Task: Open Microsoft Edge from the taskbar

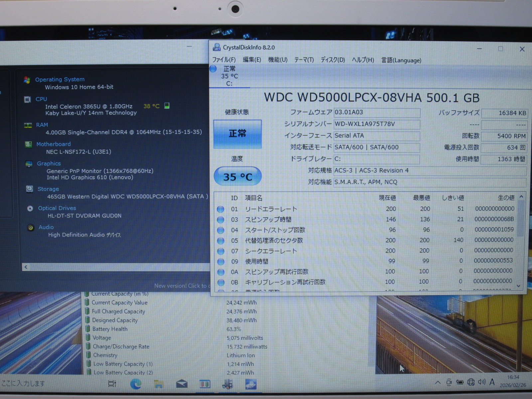Action: tap(136, 384)
